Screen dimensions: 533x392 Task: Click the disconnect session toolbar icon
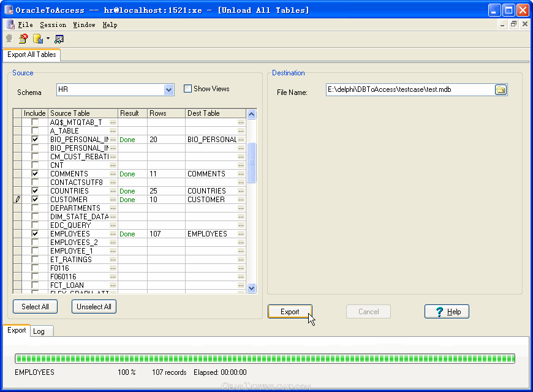coord(23,39)
